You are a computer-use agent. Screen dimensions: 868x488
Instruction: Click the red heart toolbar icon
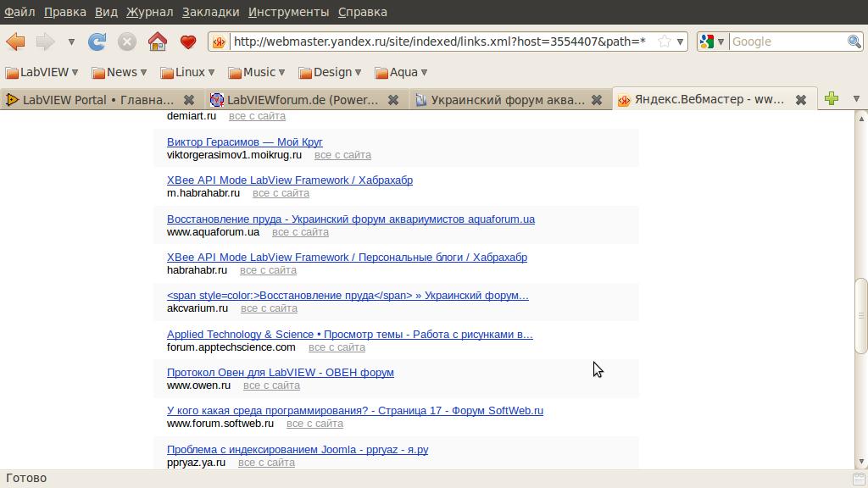(x=188, y=42)
